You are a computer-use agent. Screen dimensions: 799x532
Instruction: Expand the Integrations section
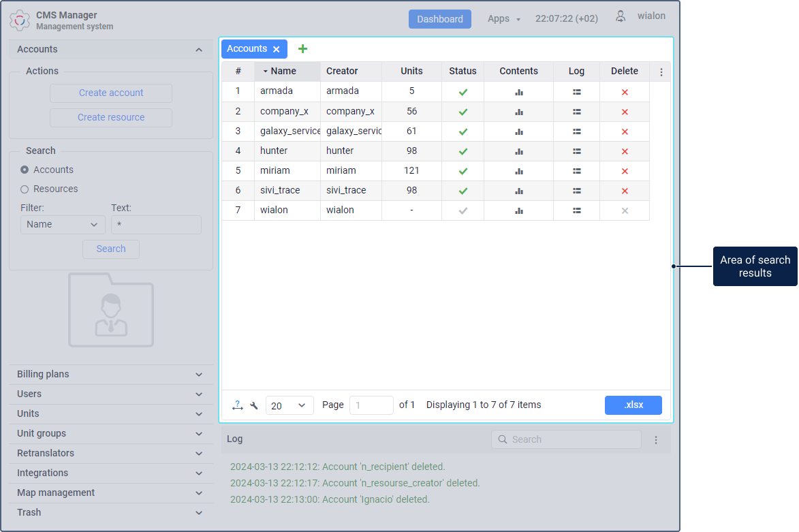pyautogui.click(x=110, y=473)
